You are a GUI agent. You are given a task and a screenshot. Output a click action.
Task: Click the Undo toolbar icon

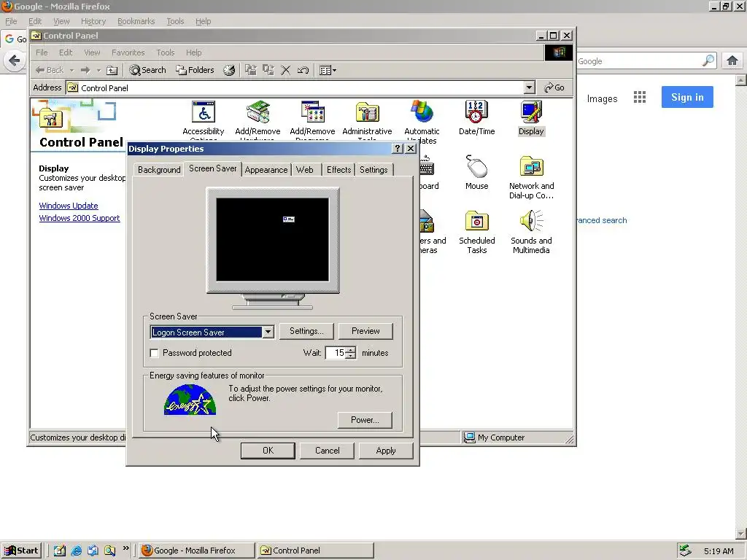tap(303, 70)
